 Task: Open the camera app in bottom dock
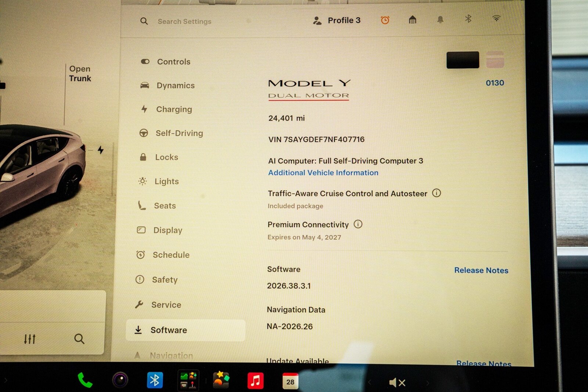[x=120, y=380]
